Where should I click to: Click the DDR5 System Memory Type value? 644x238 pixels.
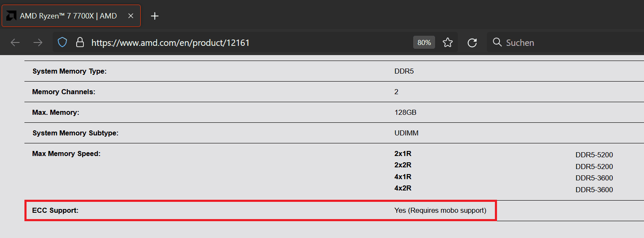coord(404,71)
